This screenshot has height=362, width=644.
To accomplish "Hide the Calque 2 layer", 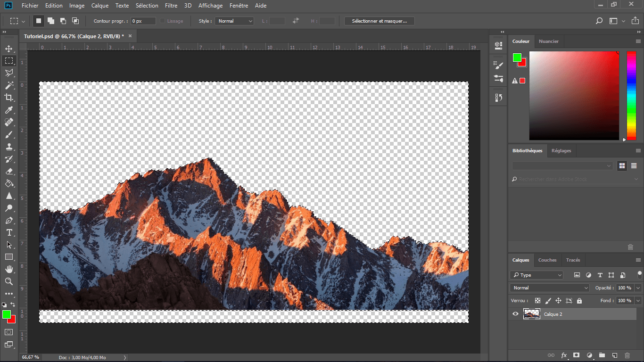I will click(515, 314).
